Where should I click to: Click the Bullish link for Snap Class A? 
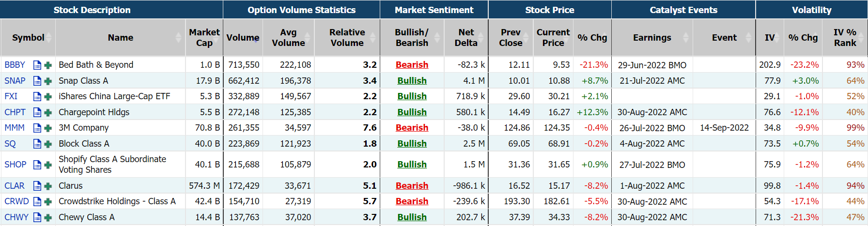point(412,81)
